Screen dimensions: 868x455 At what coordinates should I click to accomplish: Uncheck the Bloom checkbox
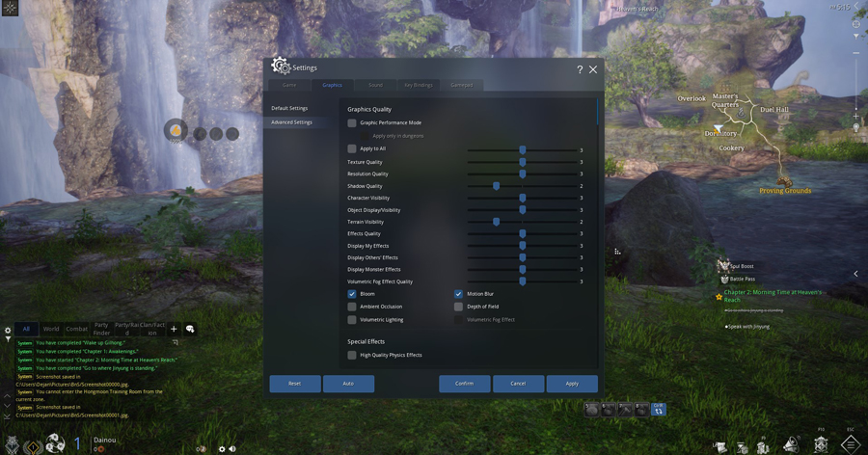(351, 294)
